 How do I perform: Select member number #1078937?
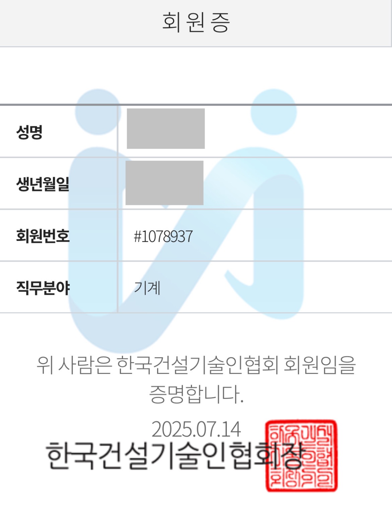[163, 237]
